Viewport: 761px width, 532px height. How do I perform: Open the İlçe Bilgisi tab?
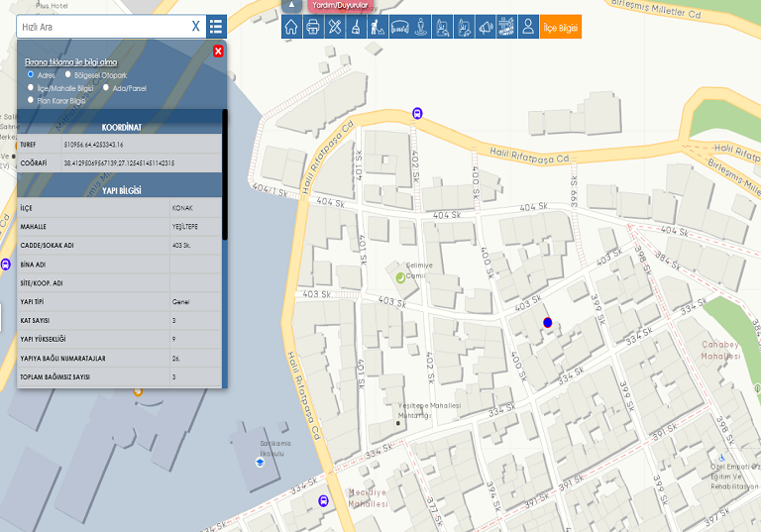click(x=561, y=27)
